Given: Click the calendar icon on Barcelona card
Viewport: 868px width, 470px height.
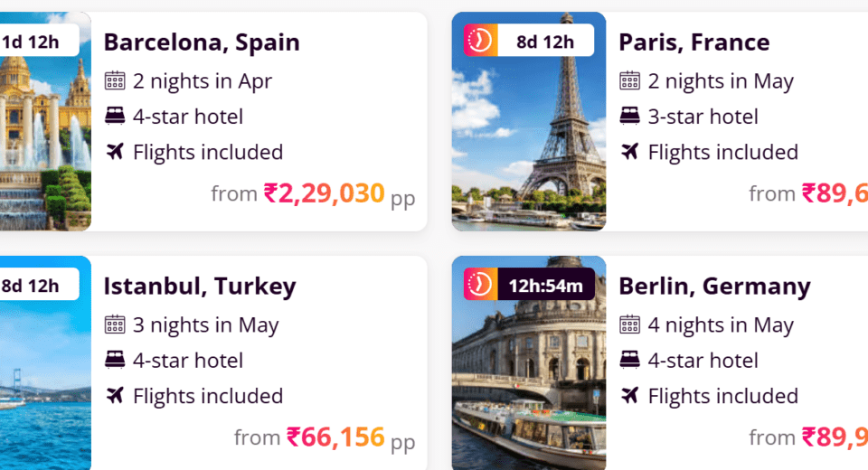Looking at the screenshot, I should pyautogui.click(x=115, y=81).
